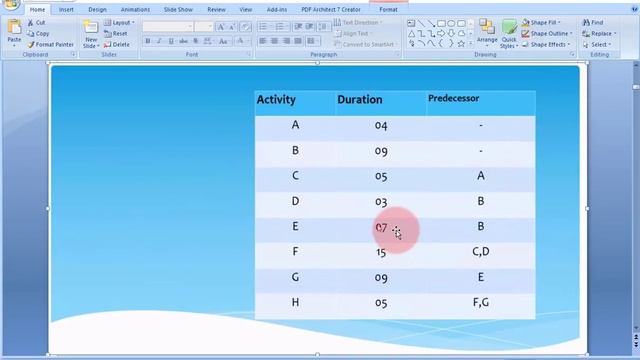This screenshot has width=640, height=360.
Task: Click the Shrink Font icon
Action: [232, 27]
